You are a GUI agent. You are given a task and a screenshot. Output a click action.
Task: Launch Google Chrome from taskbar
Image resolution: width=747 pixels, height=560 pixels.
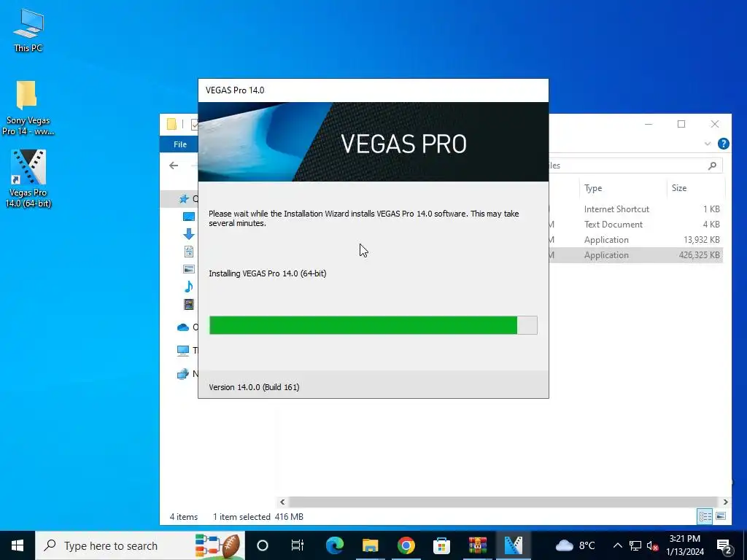(406, 545)
